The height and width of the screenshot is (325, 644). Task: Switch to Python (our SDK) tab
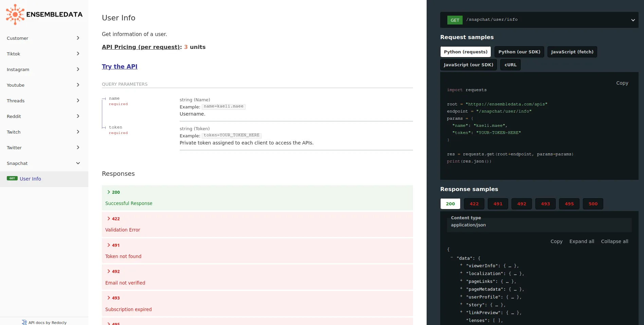[519, 52]
